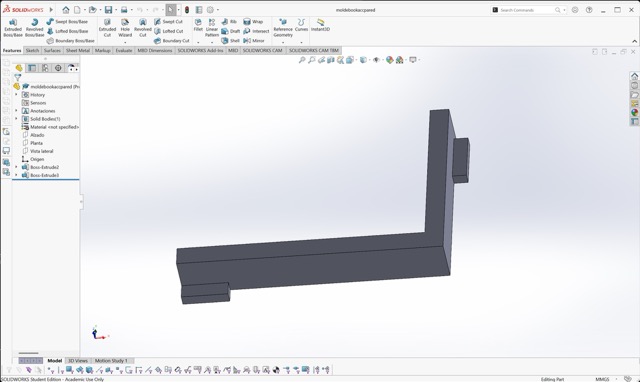Viewport: 640px width, 382px height.
Task: Select the Revolved Cut tool
Action: [142, 28]
